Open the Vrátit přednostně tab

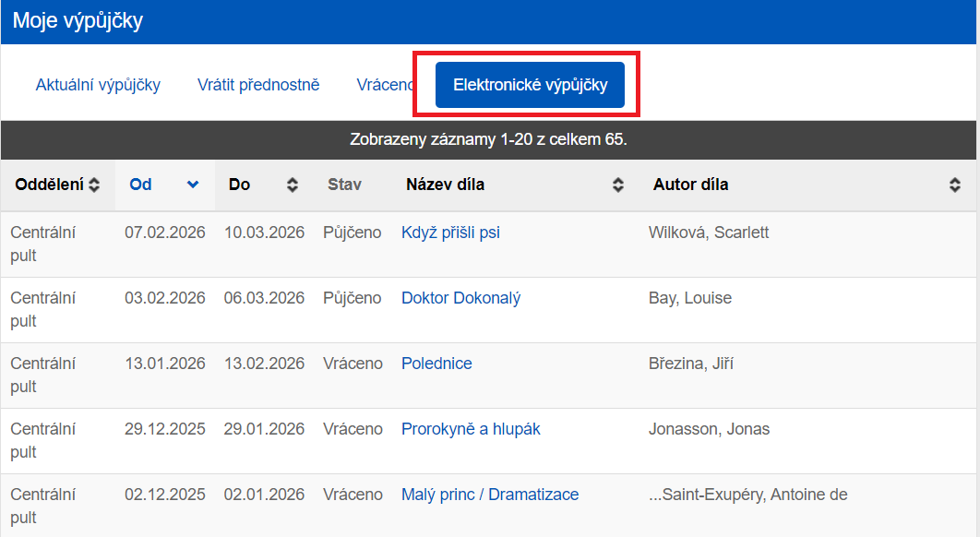coord(258,85)
